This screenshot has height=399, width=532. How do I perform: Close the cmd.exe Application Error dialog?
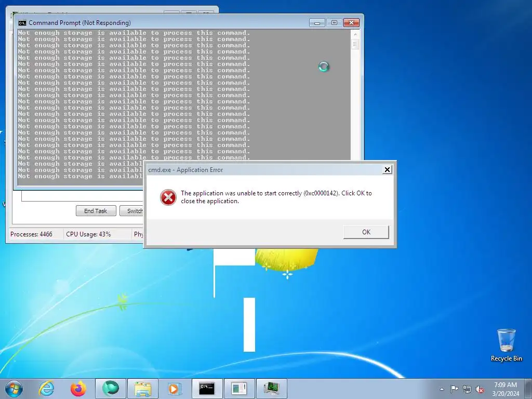click(387, 170)
